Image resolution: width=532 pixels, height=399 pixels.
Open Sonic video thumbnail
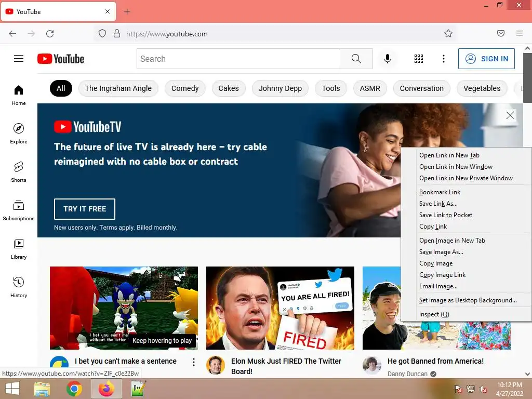[124, 308]
